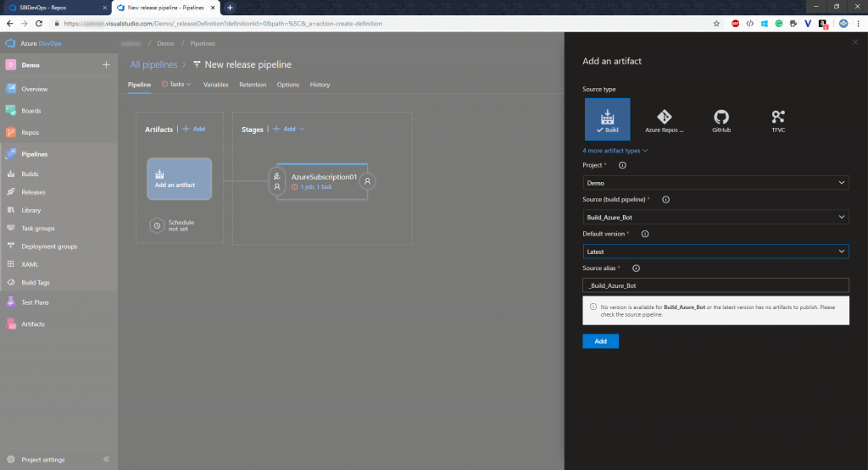Reload the browser page
868x470 pixels.
point(39,24)
